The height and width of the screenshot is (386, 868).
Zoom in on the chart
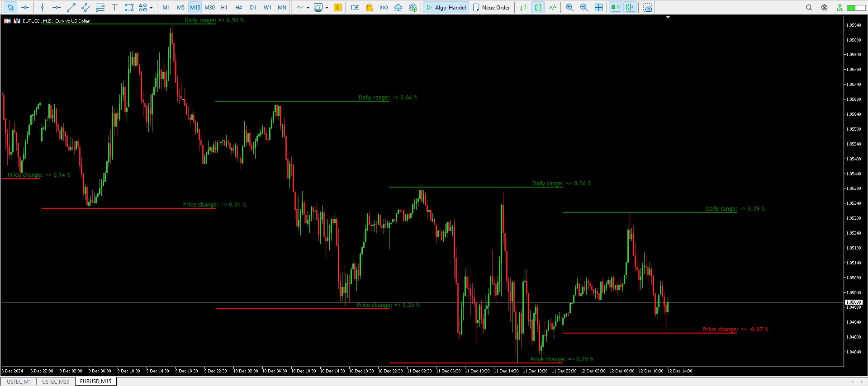569,7
